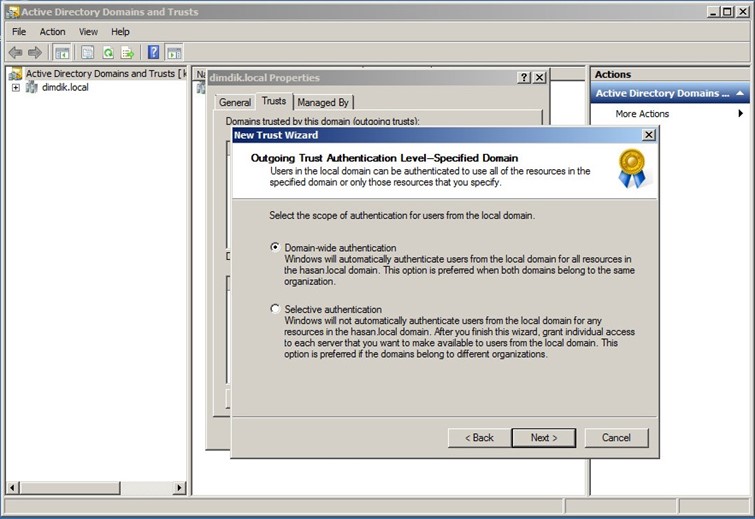Close the New Trust Wizard dialog
The width and height of the screenshot is (755, 519).
[x=649, y=135]
